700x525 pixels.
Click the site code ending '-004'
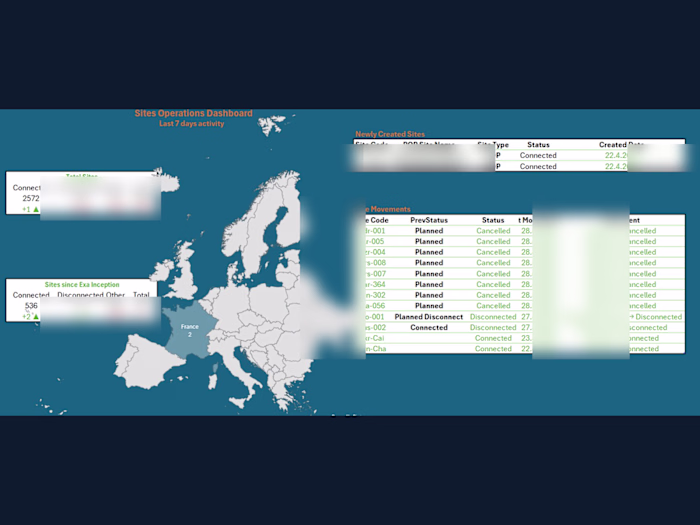pyautogui.click(x=375, y=252)
